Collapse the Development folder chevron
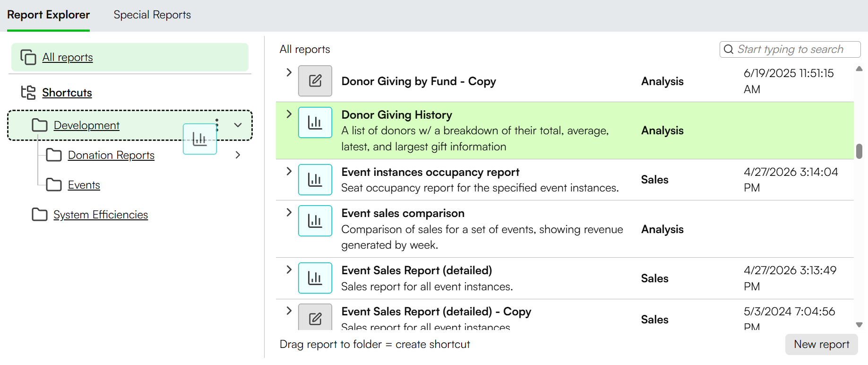 pos(238,125)
